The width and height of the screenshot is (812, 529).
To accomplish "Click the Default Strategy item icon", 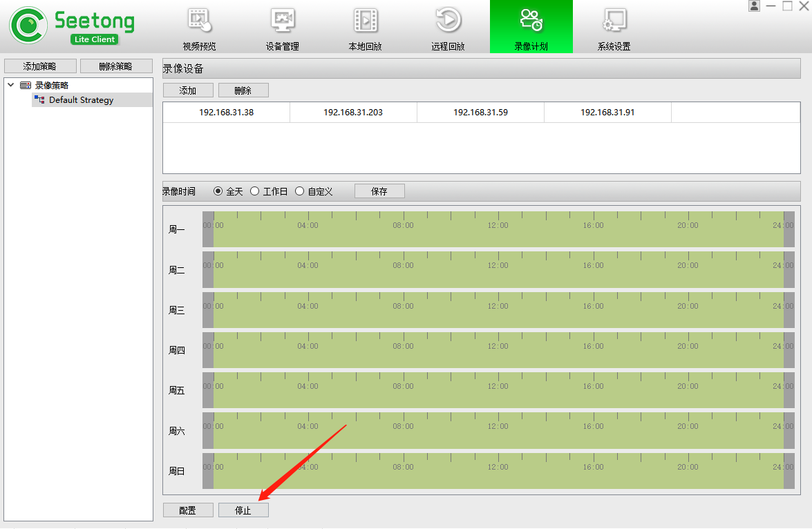I will 39,100.
